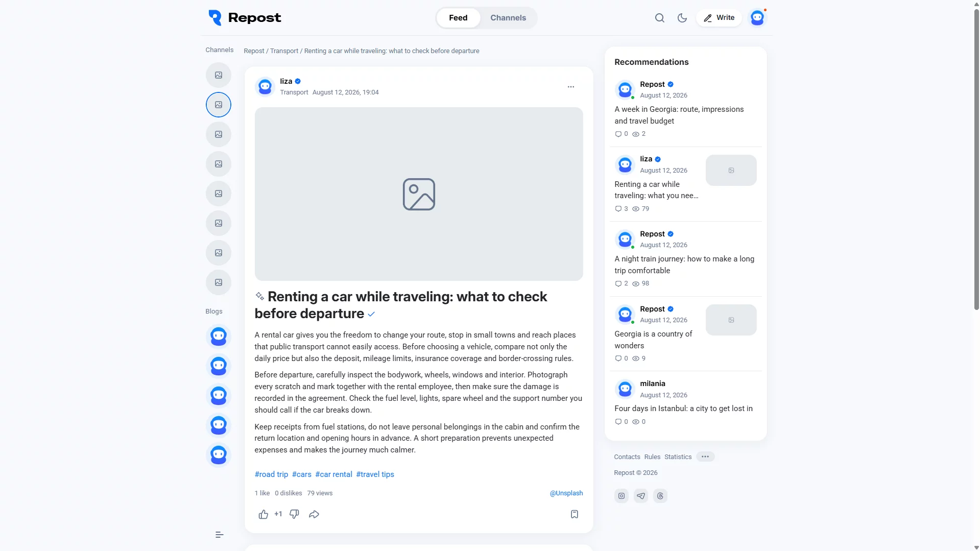Open the search icon in the header

coord(659,18)
